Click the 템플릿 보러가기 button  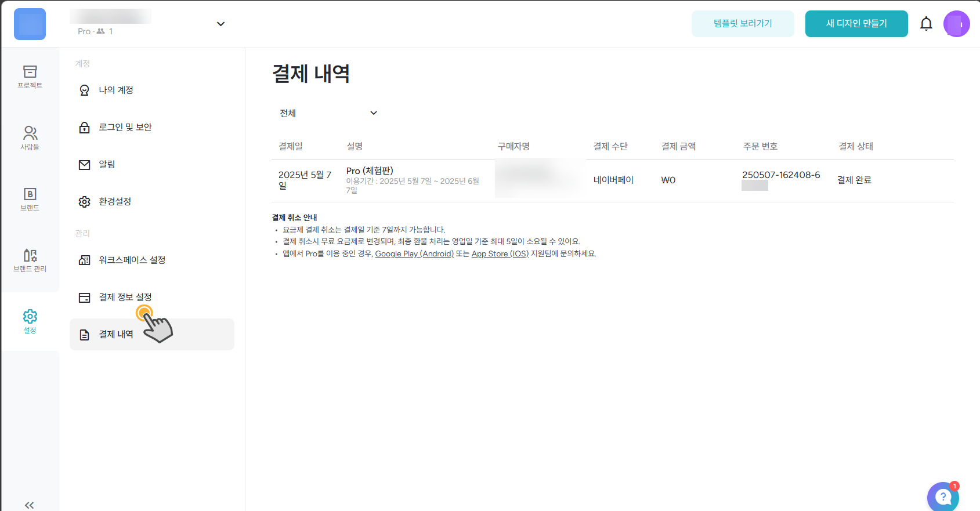pyautogui.click(x=743, y=24)
